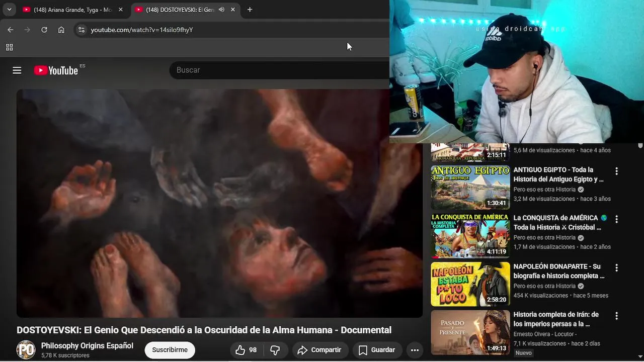
Task: Open Historia completa de Irán video title
Action: click(556, 319)
